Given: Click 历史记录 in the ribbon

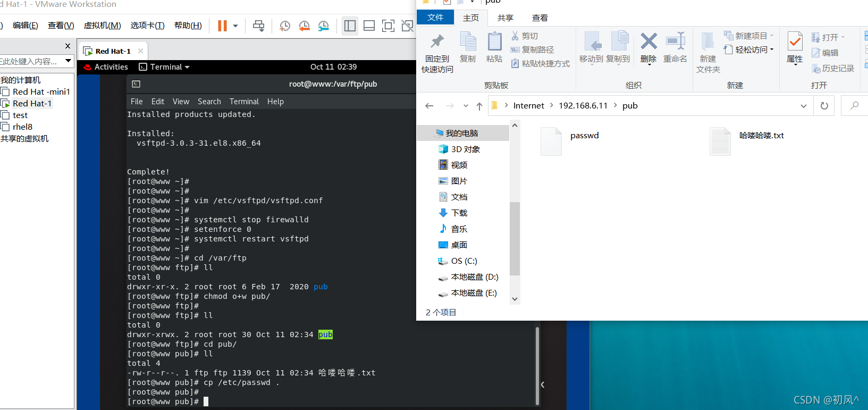Looking at the screenshot, I should [x=833, y=69].
